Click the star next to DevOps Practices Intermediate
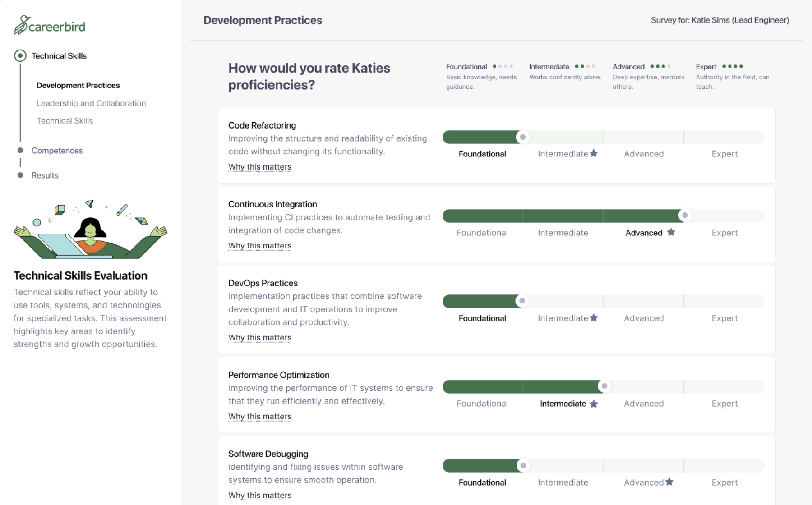This screenshot has height=505, width=812. click(594, 317)
